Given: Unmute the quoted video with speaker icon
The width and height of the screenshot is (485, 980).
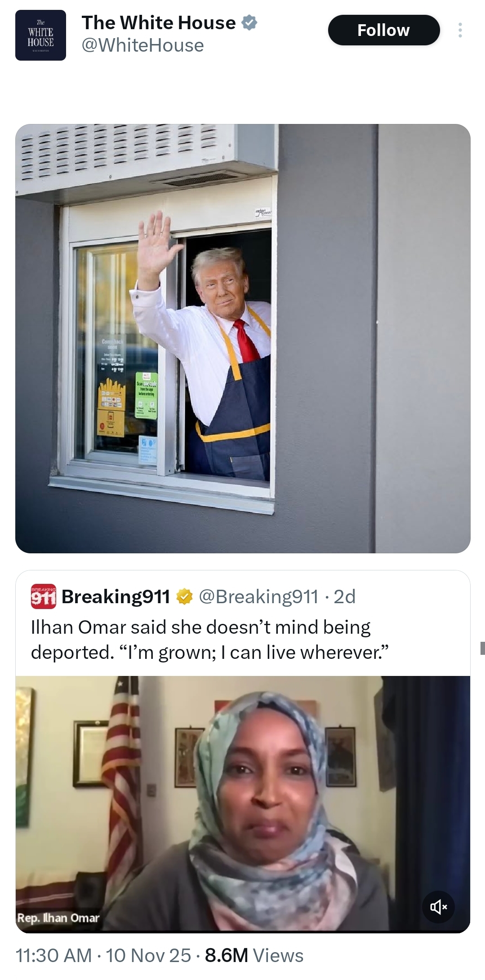Looking at the screenshot, I should 438,907.
